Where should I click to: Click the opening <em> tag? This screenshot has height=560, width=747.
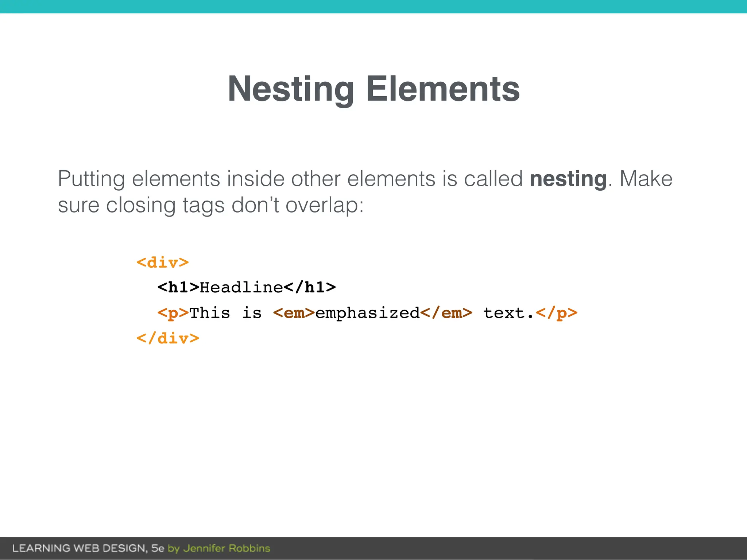point(294,313)
